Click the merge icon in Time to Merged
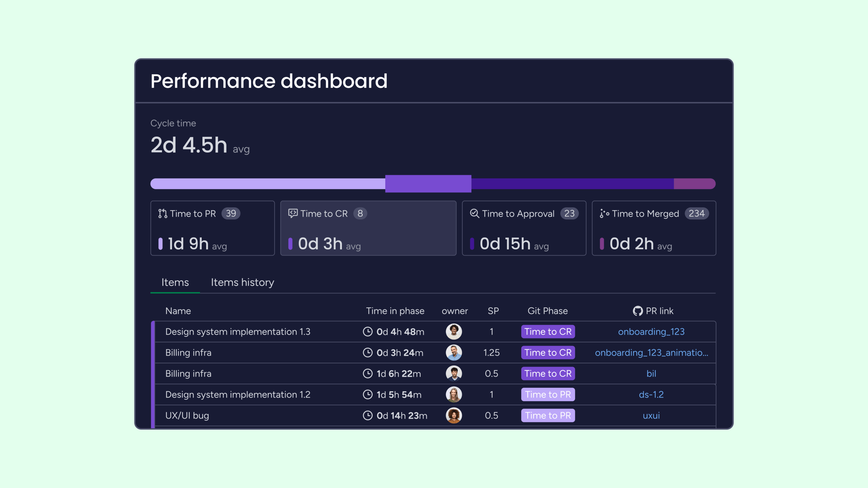The height and width of the screenshot is (488, 868). pos(604,213)
